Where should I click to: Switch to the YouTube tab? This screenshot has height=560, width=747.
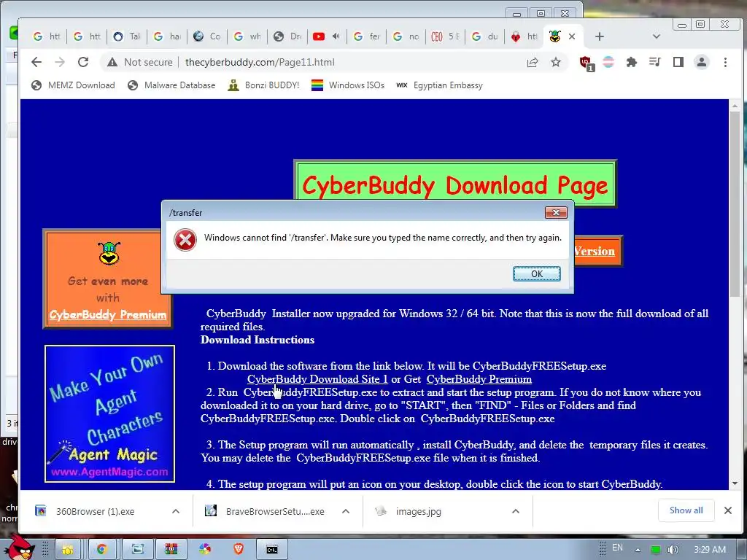point(319,36)
